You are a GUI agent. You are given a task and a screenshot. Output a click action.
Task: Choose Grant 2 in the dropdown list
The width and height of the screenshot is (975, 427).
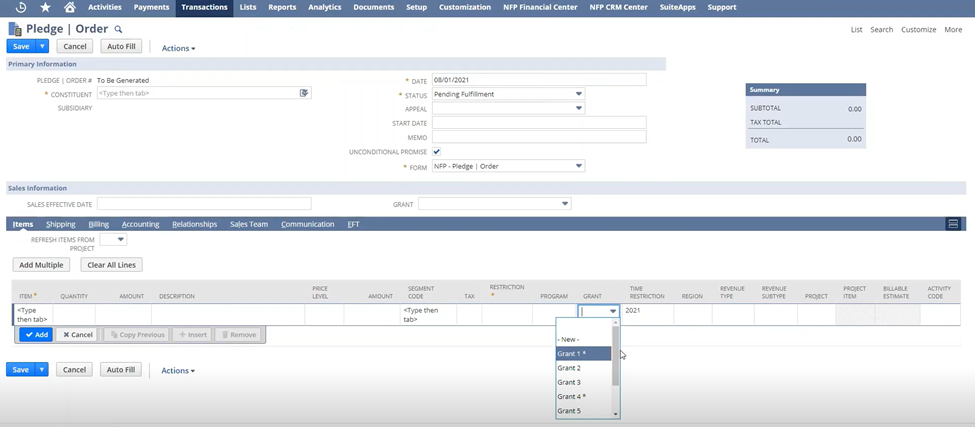tap(584, 368)
